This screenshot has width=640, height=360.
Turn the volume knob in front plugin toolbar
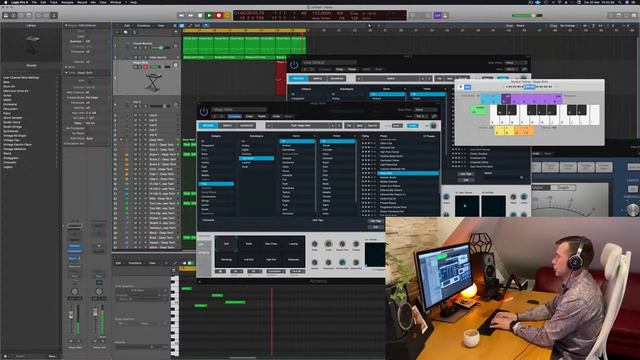(x=433, y=125)
